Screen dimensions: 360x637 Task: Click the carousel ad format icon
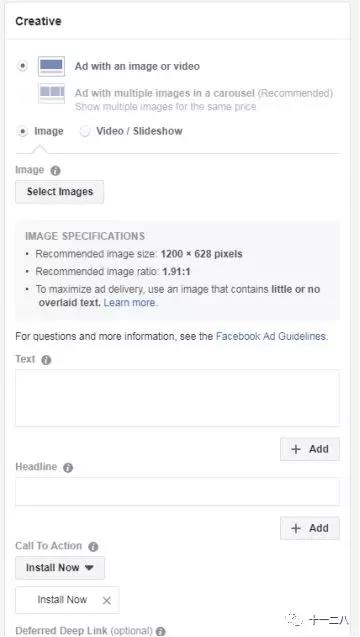(51, 93)
